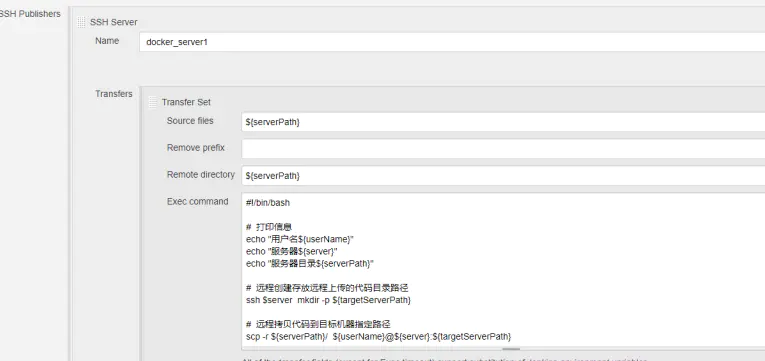This screenshot has height=361, width=765.
Task: Click the 'Transfers' label
Action: tap(114, 94)
